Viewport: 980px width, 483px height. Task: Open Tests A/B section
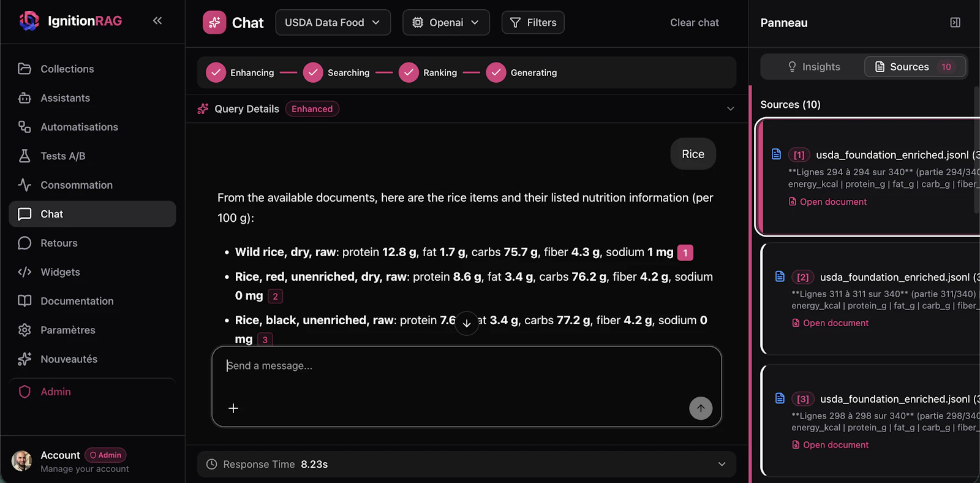(x=92, y=156)
